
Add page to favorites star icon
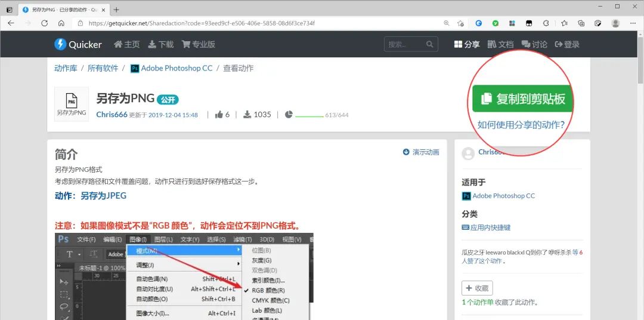[x=461, y=23]
